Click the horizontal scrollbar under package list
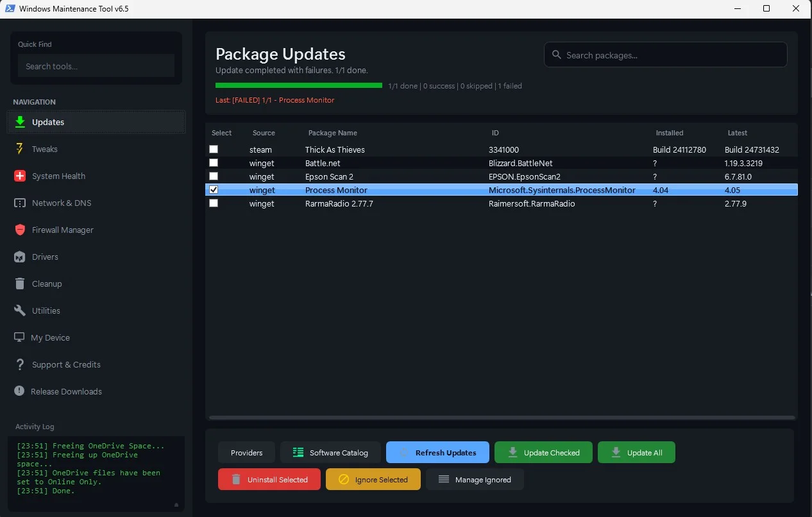Viewport: 812px width, 517px height. point(501,418)
